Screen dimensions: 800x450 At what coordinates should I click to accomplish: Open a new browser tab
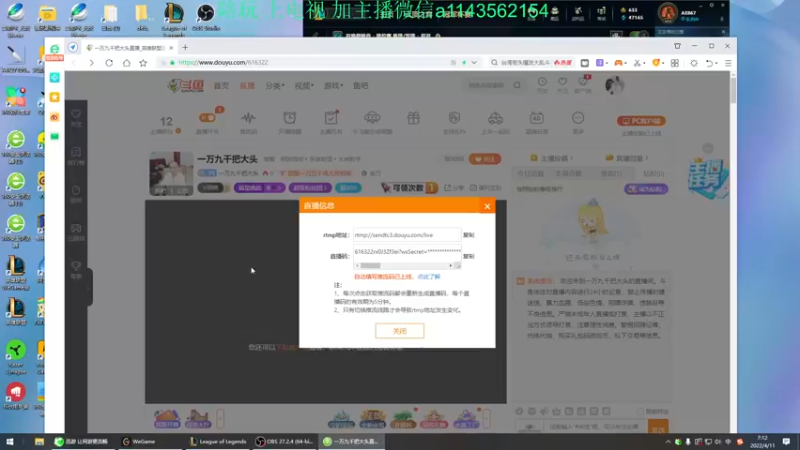(185, 47)
